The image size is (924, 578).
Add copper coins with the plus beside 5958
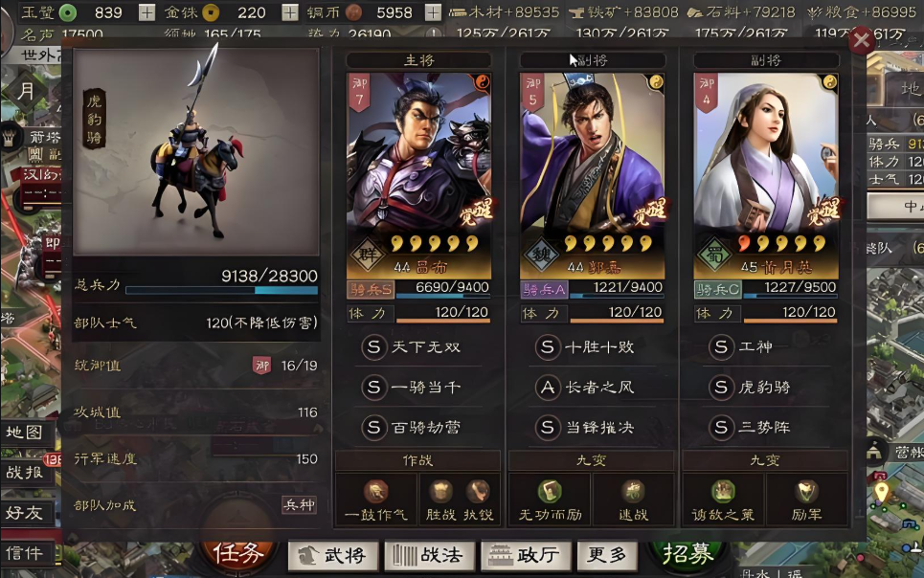coord(433,11)
